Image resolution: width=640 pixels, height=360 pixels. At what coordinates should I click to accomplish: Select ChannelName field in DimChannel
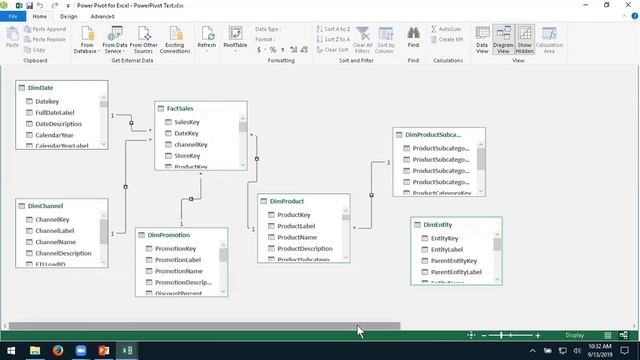pos(56,242)
